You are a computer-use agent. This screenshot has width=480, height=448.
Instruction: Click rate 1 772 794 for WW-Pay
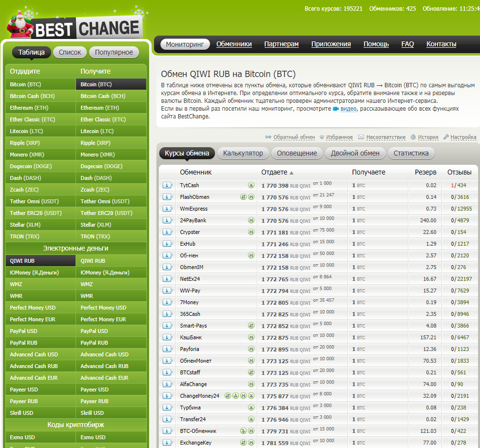tap(275, 291)
